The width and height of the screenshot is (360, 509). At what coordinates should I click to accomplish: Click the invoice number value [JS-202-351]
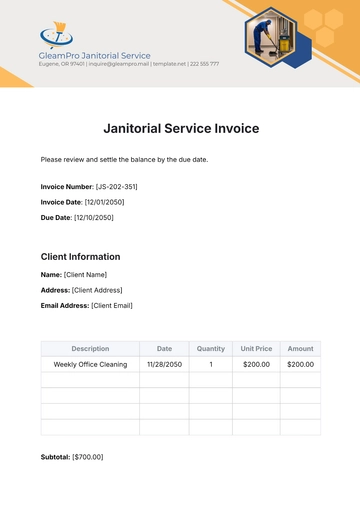pyautogui.click(x=117, y=187)
